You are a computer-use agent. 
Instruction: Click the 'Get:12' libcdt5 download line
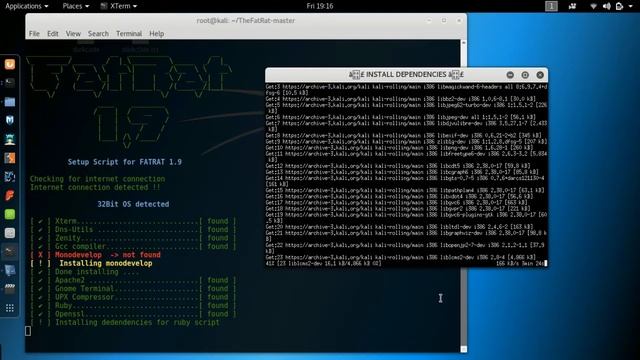coord(398,166)
